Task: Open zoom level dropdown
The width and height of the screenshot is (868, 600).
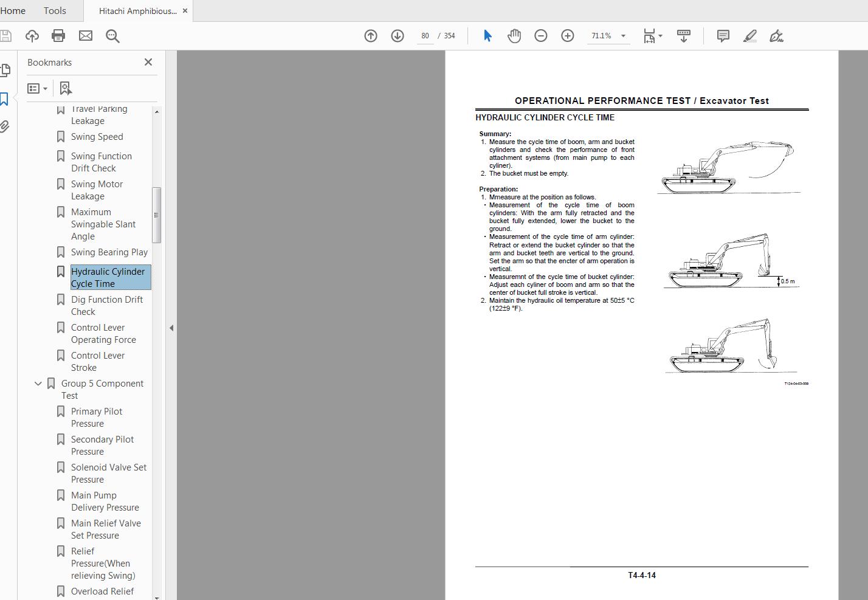Action: point(623,36)
